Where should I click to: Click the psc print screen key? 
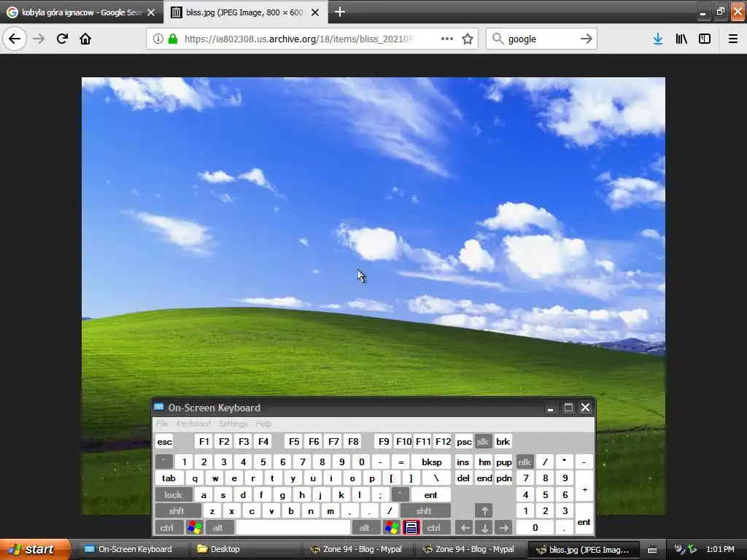464,441
